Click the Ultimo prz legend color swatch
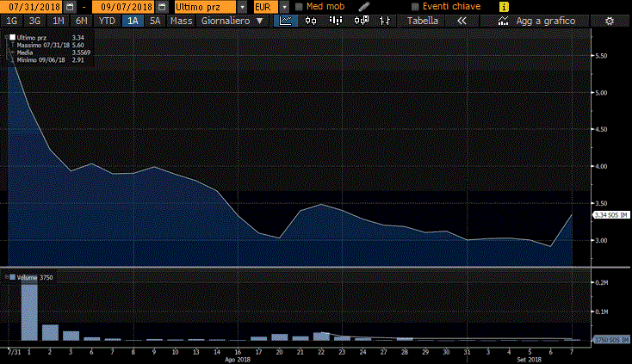This screenshot has height=364, width=632. (x=12, y=38)
